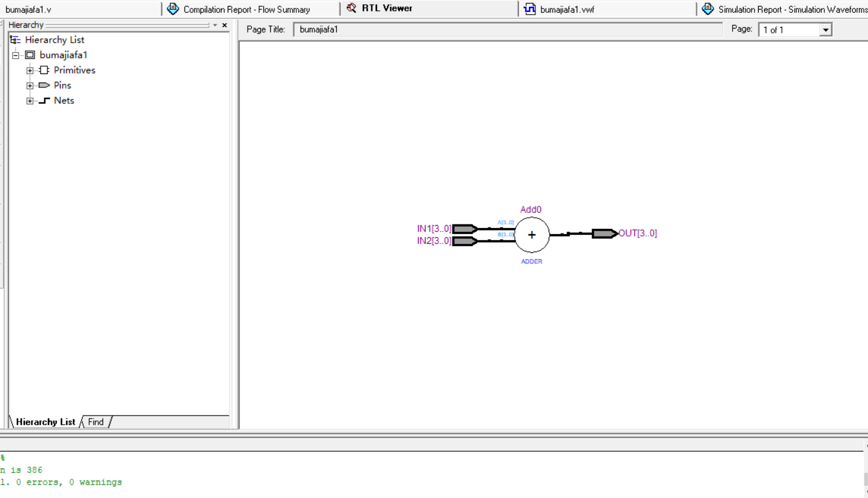Open the Hierarchy panel options arrow

pyautogui.click(x=215, y=25)
